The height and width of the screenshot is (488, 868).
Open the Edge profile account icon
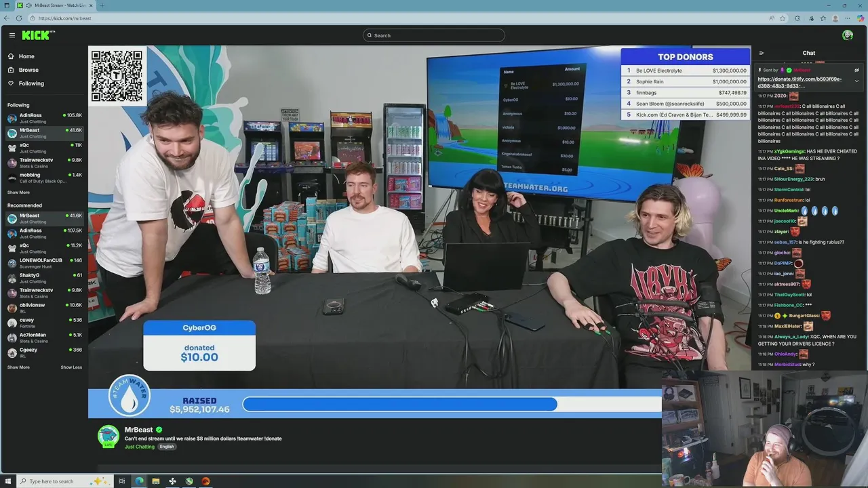(x=835, y=18)
